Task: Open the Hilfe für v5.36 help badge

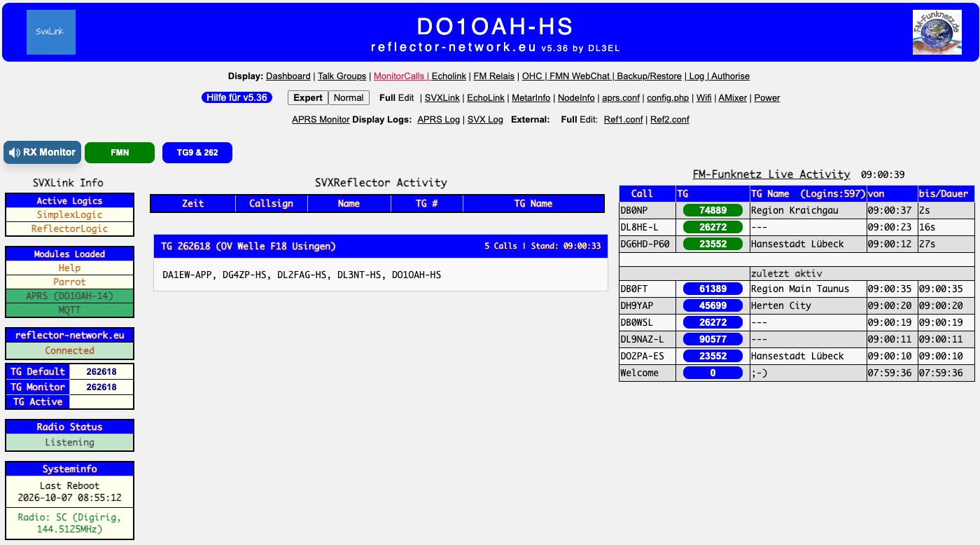Action: [x=237, y=97]
